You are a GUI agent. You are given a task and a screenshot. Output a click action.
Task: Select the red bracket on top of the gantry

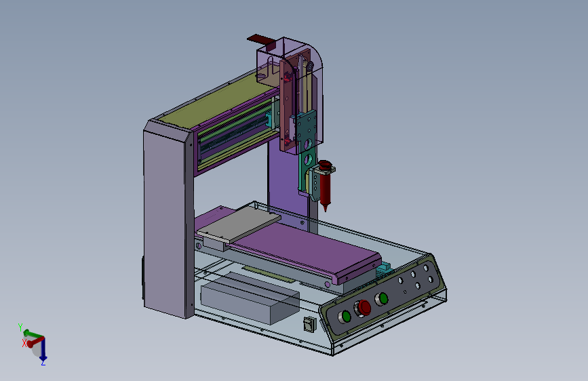tap(261, 41)
